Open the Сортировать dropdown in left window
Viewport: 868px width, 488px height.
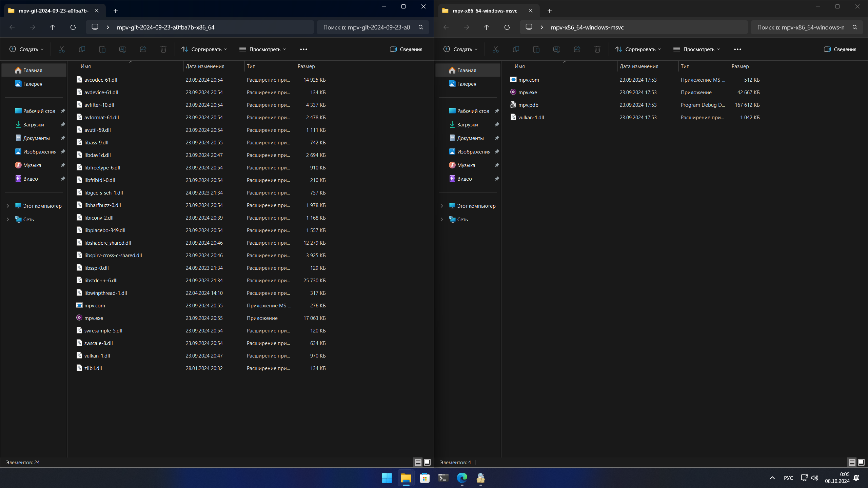click(x=204, y=49)
